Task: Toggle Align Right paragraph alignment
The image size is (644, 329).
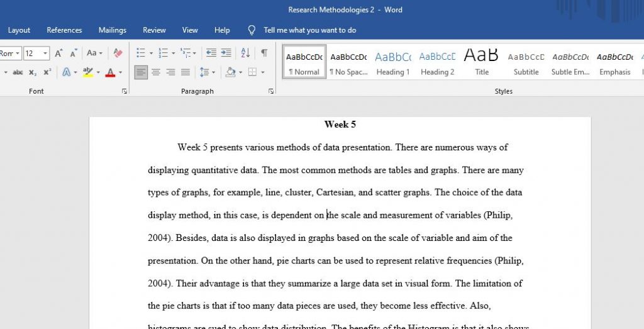Action: (x=171, y=73)
